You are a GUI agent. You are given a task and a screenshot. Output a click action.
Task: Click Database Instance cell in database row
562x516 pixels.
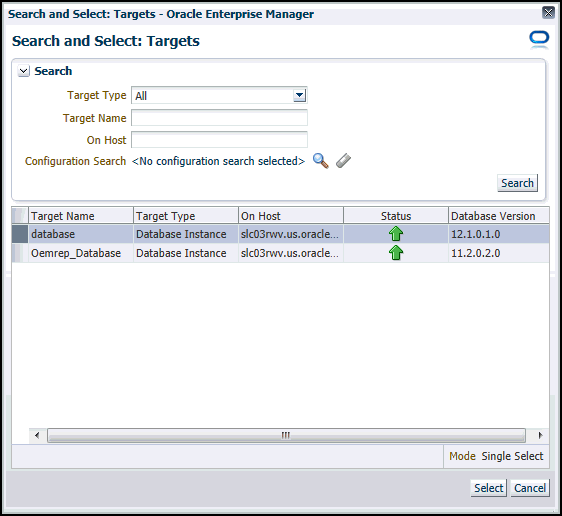coord(186,234)
